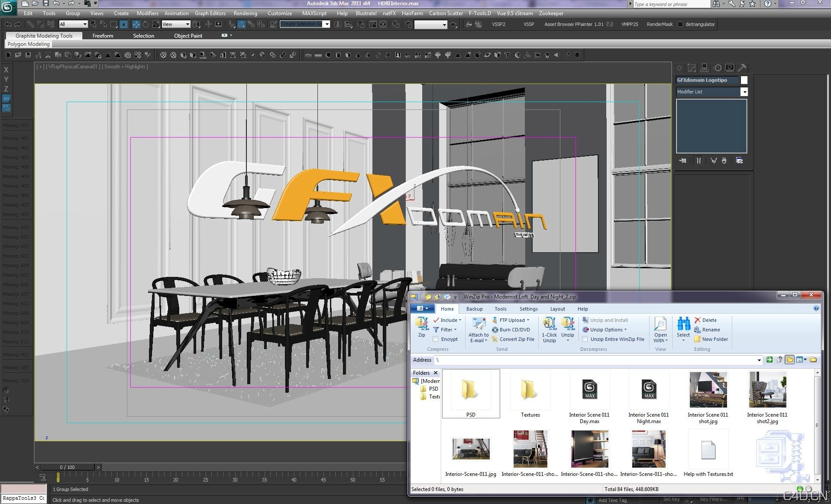Check Unzip Entire WinZip File option
Screen dimensions: 831x504
tap(585, 339)
